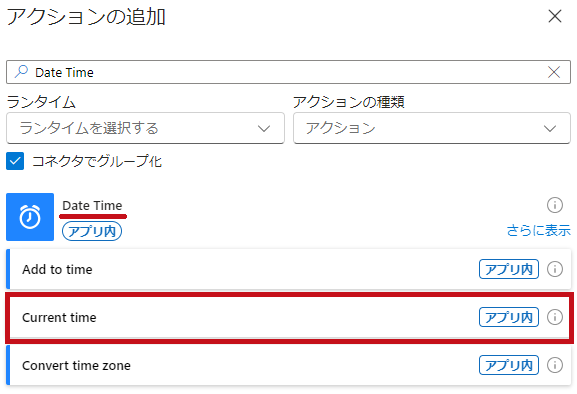Viewport: 577px width, 394px height.
Task: Select the Add to time action
Action: pos(288,269)
